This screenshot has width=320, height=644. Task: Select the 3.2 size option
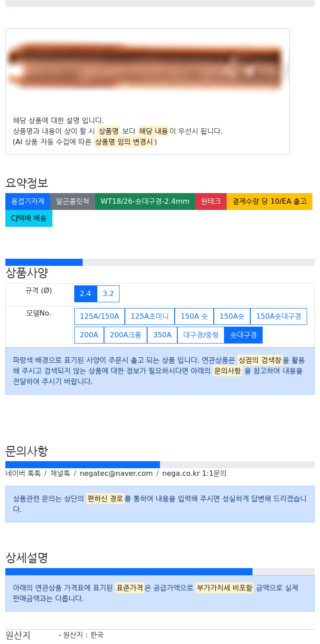pyautogui.click(x=108, y=294)
